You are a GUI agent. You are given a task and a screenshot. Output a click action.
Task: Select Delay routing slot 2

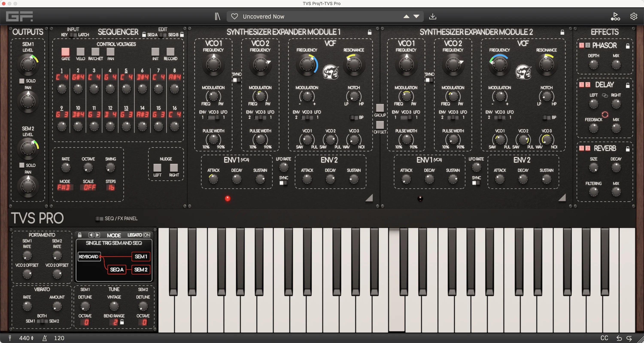588,85
